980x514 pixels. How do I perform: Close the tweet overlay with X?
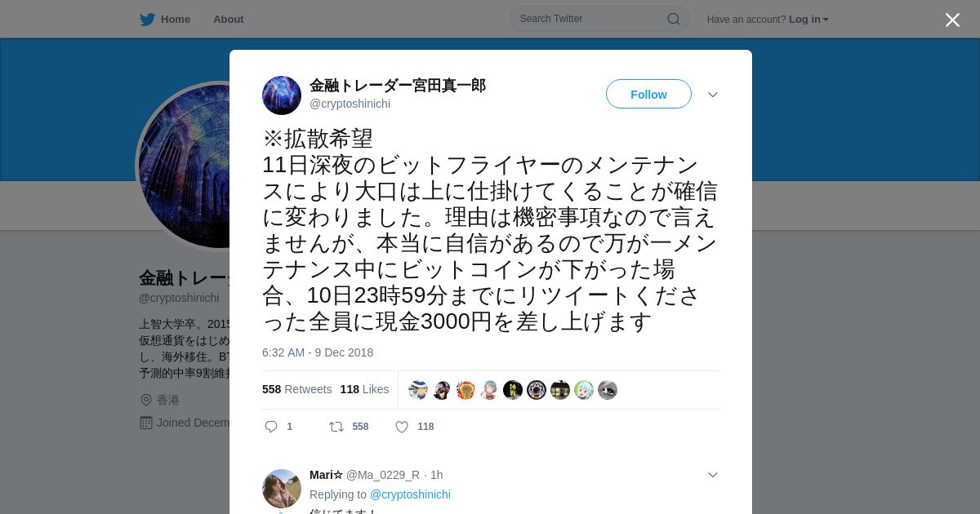pos(952,20)
